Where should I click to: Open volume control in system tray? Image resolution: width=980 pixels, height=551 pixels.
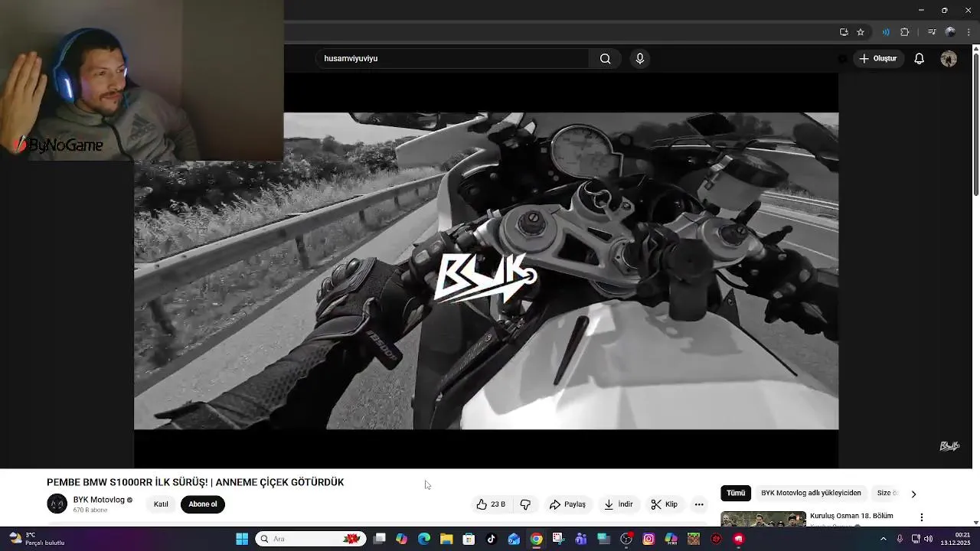pyautogui.click(x=928, y=539)
